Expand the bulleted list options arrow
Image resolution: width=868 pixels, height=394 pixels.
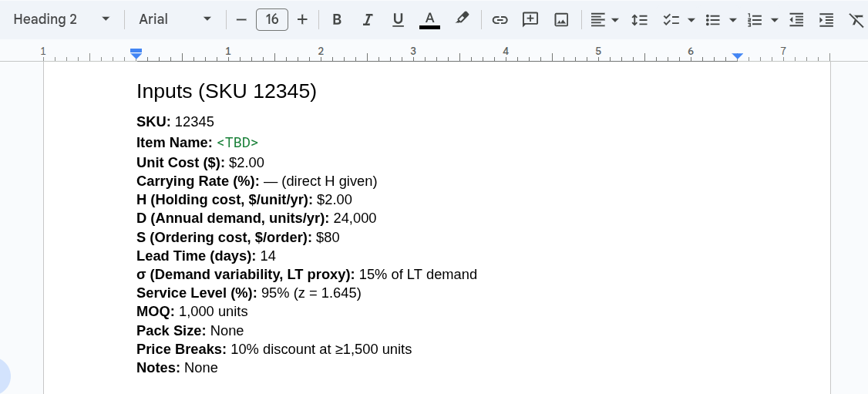click(732, 19)
